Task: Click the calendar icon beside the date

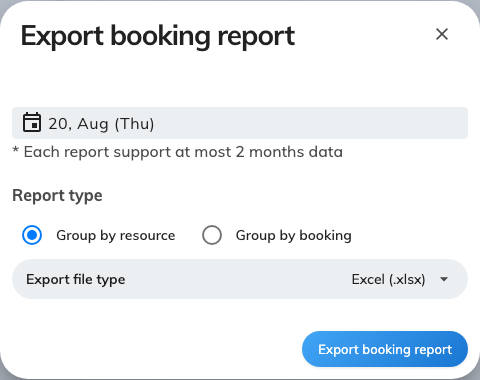Action: (32, 122)
